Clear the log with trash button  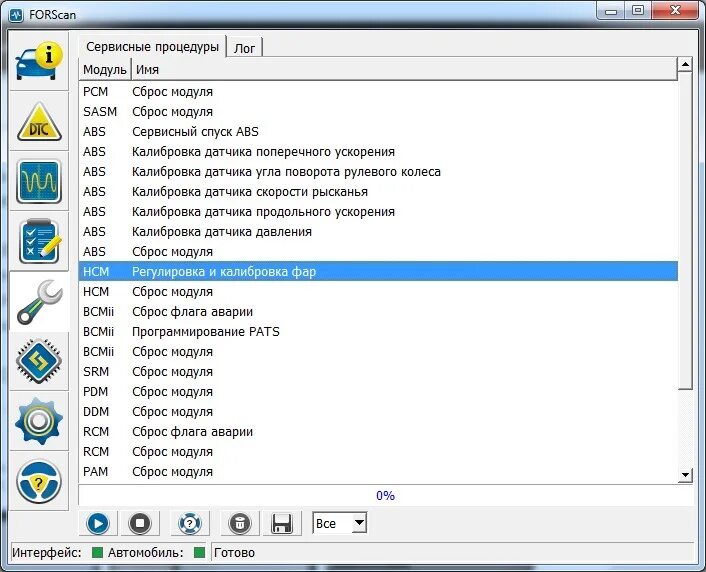pyautogui.click(x=240, y=523)
